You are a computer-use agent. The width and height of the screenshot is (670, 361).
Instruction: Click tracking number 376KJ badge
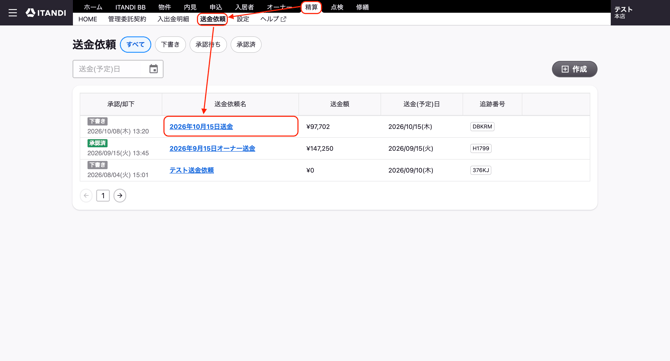pos(481,170)
